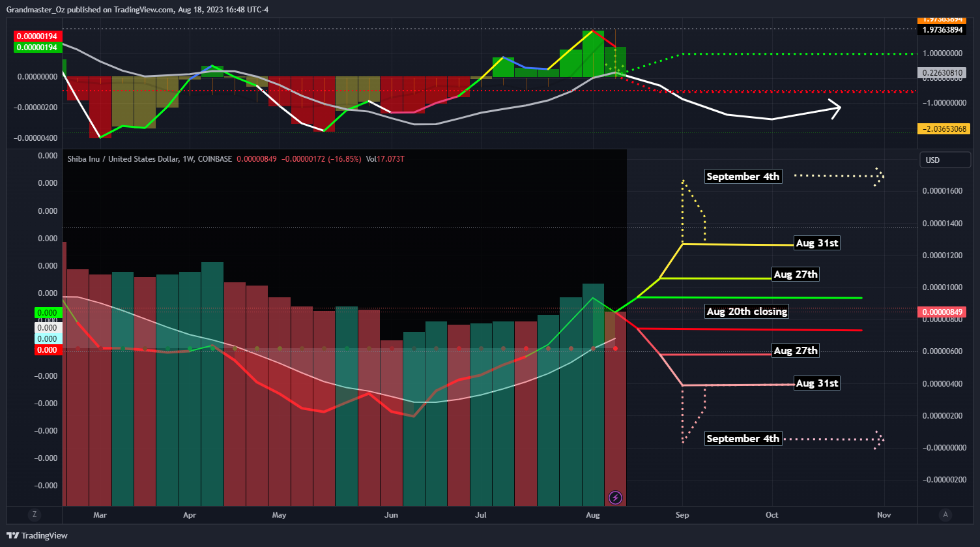Click the TradingView logo
Viewport: 980px width, 547px height.
[x=36, y=535]
